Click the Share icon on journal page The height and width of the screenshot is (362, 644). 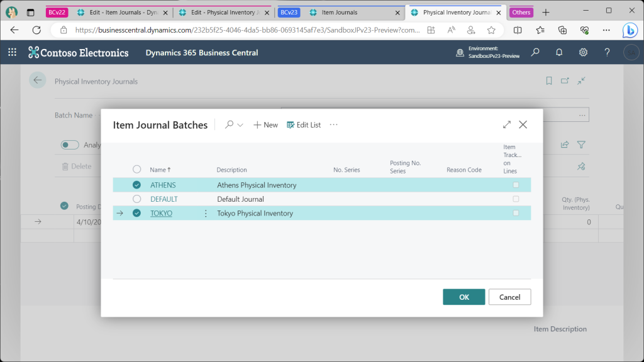click(x=565, y=145)
